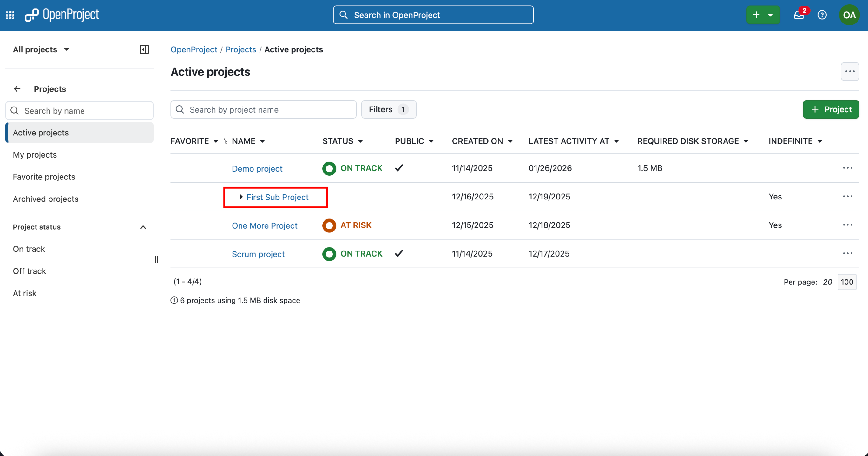The height and width of the screenshot is (456, 868).
Task: Click the Scrum project public checkmark
Action: [399, 254]
